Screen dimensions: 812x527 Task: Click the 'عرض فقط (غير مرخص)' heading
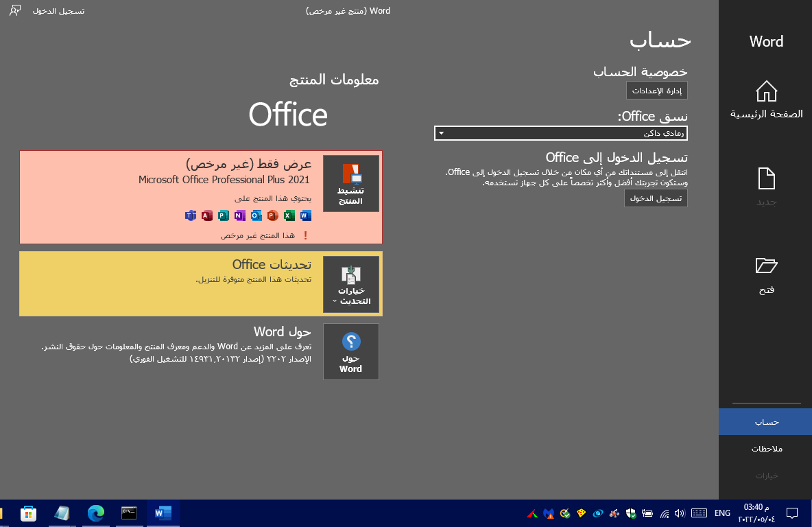(248, 164)
